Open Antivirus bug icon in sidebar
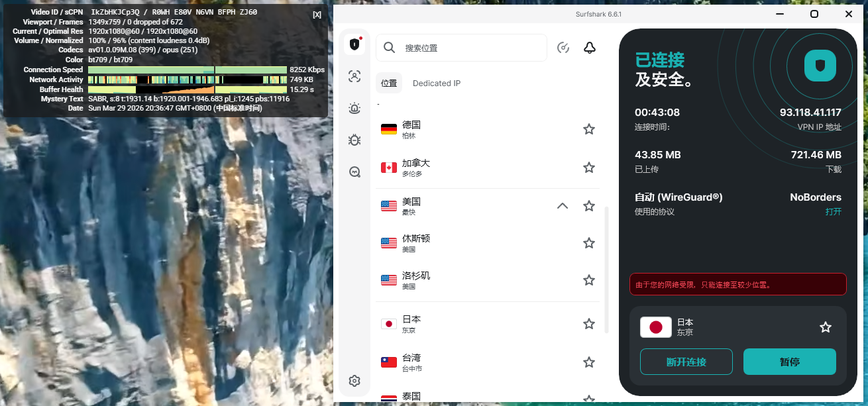This screenshot has height=406, width=868. [x=354, y=140]
